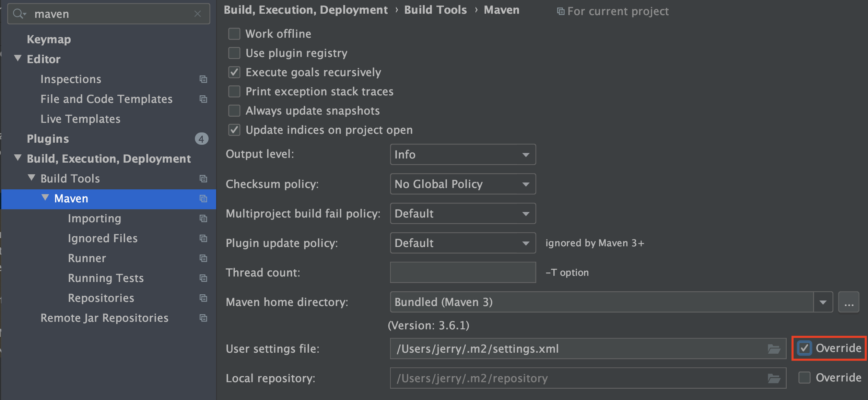Click the Plugins update count badge
Screen dimensions: 868x400
pyautogui.click(x=202, y=139)
